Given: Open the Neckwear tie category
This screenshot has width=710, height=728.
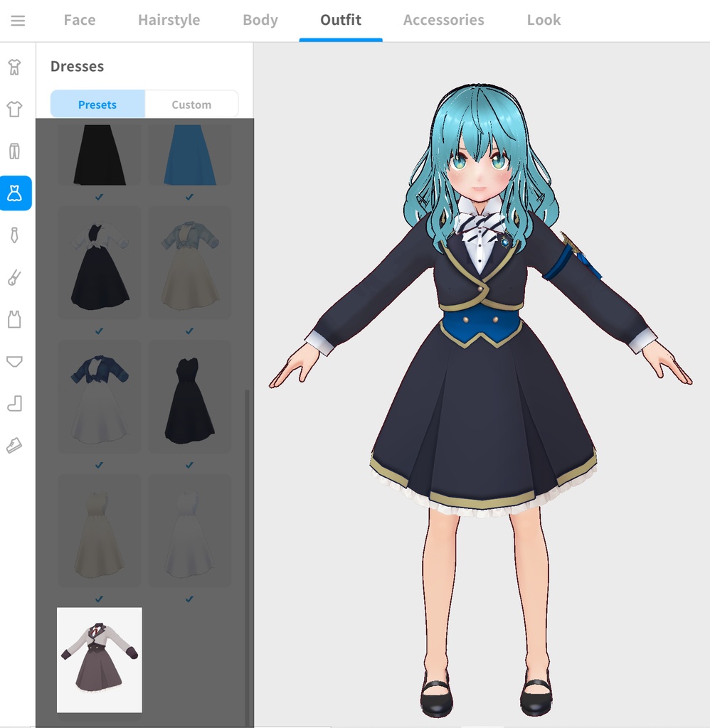Looking at the screenshot, I should 16,235.
